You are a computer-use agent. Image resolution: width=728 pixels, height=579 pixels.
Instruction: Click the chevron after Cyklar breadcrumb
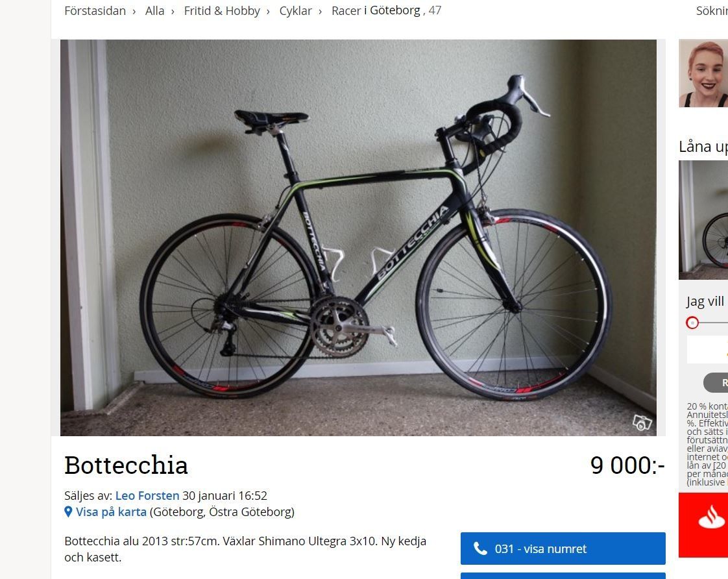[x=320, y=12]
